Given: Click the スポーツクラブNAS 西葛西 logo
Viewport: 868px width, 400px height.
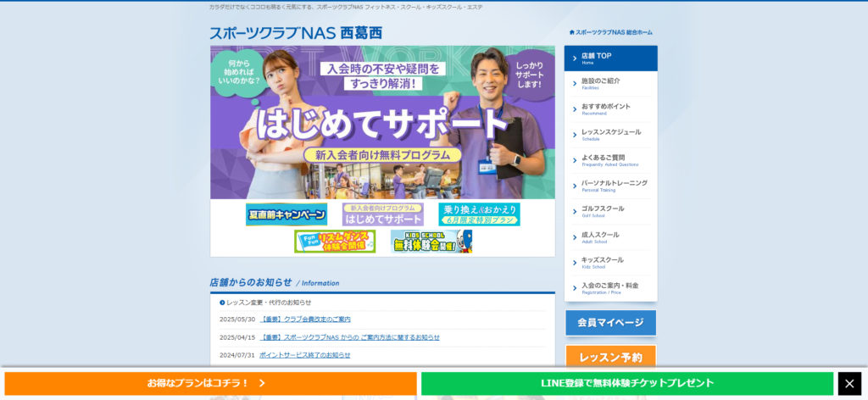Looking at the screenshot, I should [296, 33].
